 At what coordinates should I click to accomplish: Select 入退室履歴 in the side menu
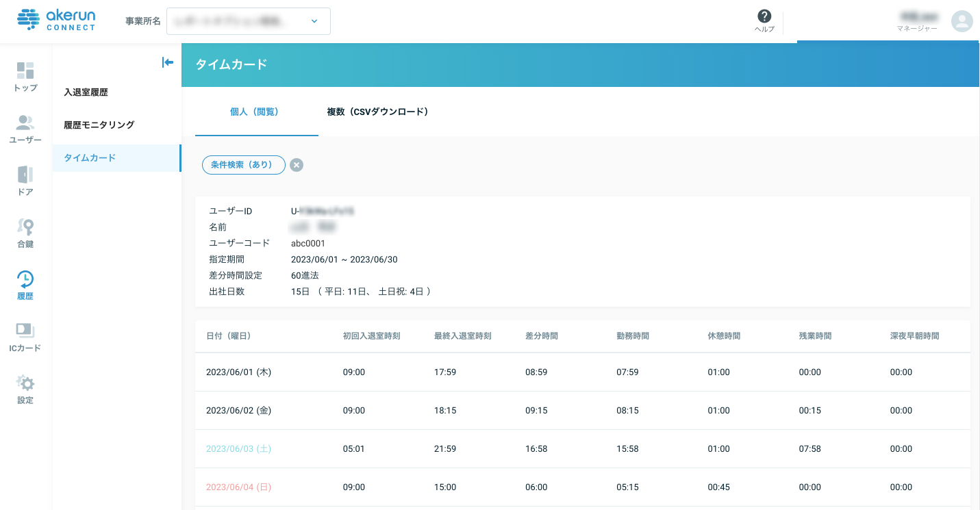86,92
